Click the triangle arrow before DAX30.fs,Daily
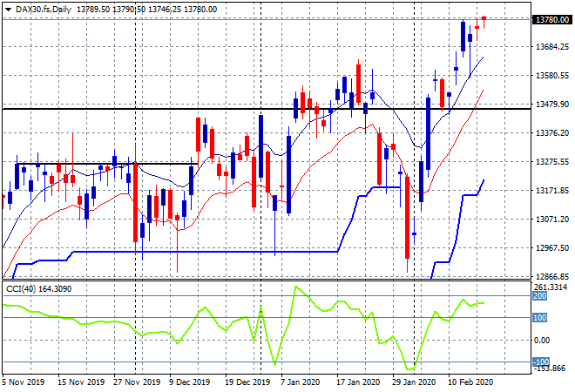Image resolution: width=575 pixels, height=392 pixels. (x=9, y=10)
